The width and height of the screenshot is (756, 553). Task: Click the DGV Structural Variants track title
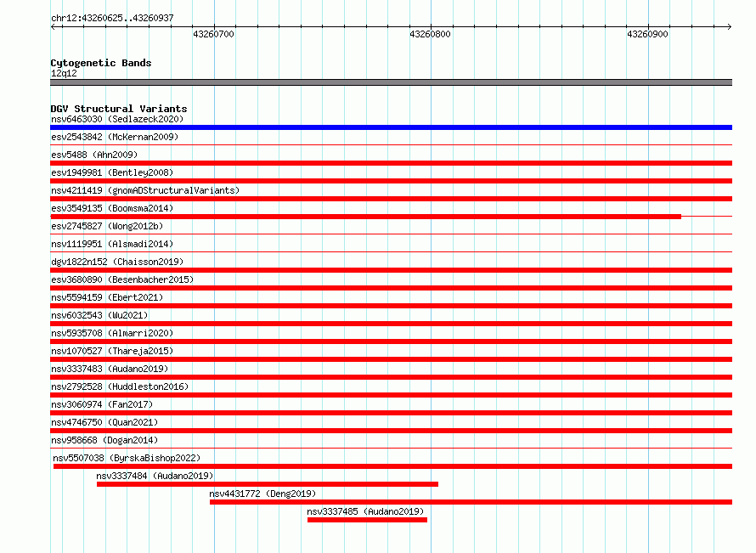coord(119,109)
